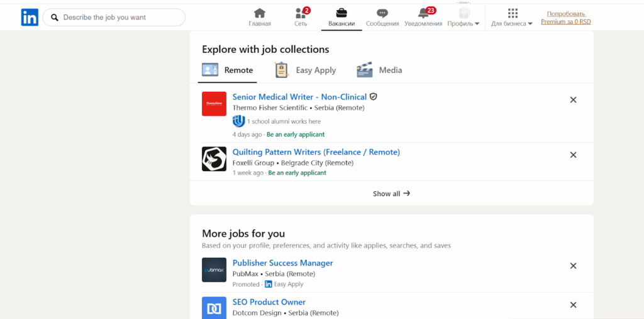The width and height of the screenshot is (644, 319).
Task: Click Show all jobs link
Action: pyautogui.click(x=391, y=194)
